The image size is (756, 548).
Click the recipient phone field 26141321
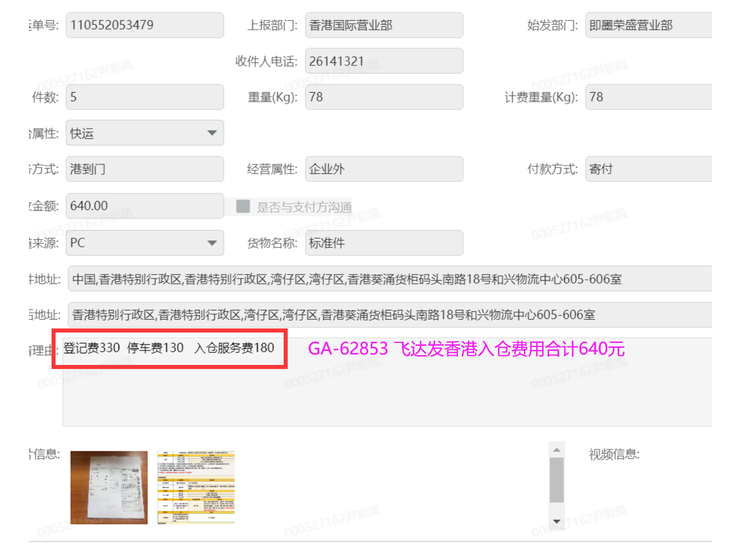pyautogui.click(x=384, y=61)
